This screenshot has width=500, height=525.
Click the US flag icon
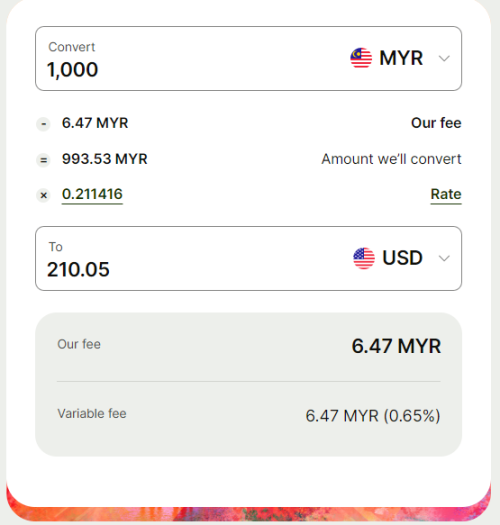pos(364,258)
